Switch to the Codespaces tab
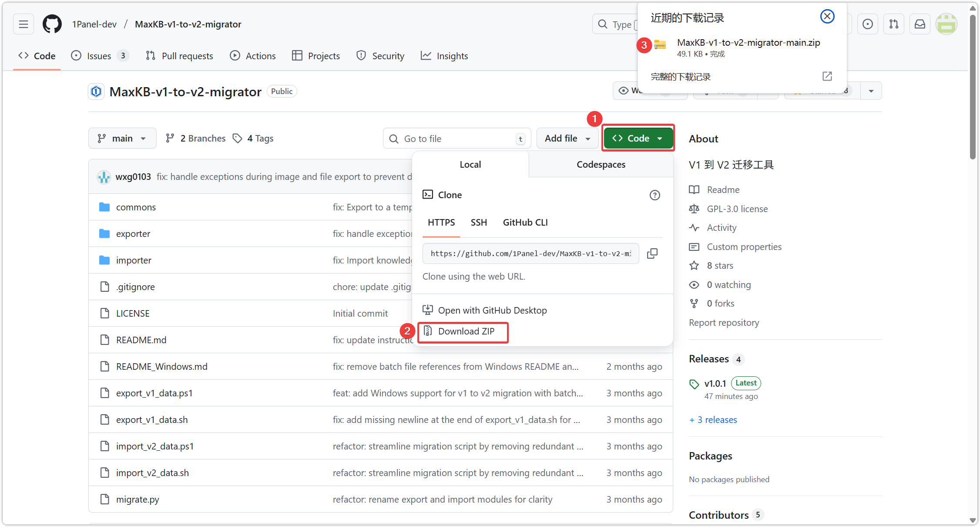980x527 pixels. point(601,165)
